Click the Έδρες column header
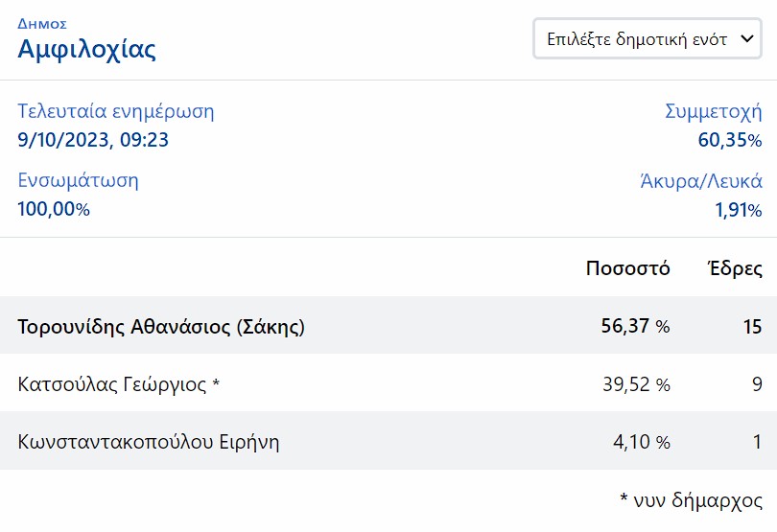777x532 pixels. click(735, 268)
